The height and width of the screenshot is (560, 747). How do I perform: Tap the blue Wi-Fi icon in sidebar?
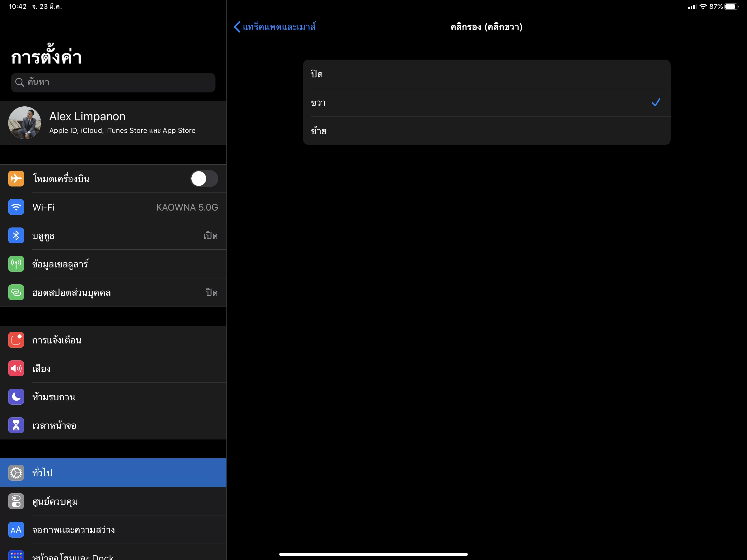click(16, 207)
